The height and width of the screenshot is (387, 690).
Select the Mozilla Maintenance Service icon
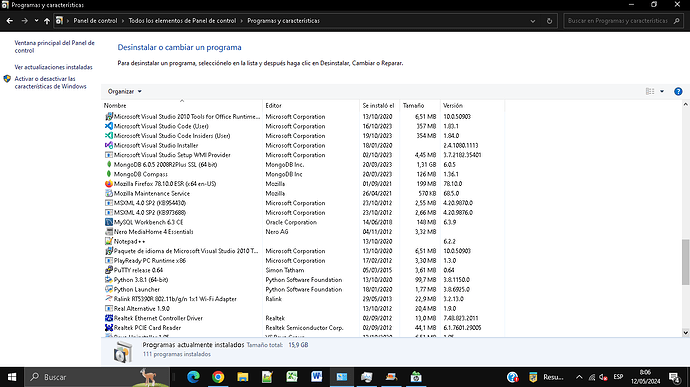[x=109, y=193]
